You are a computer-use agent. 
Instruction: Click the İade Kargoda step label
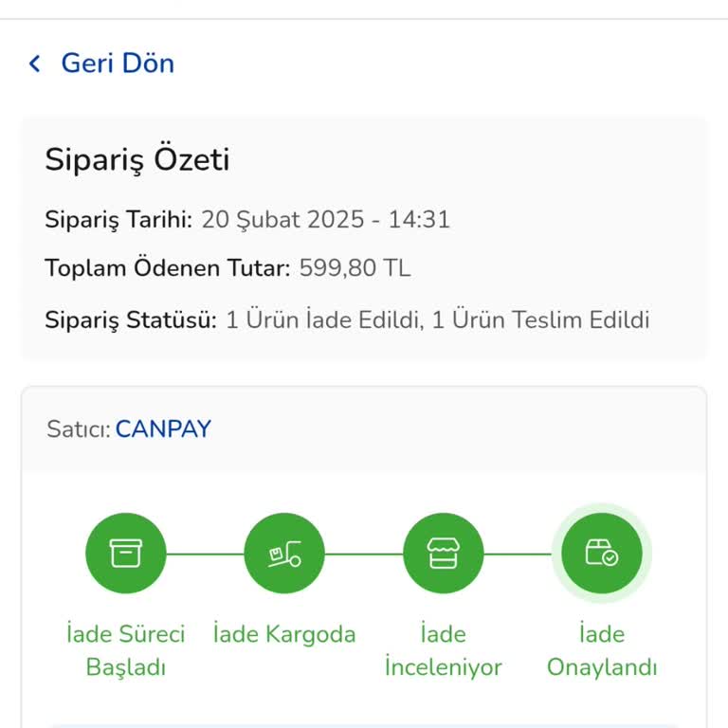pos(284,635)
